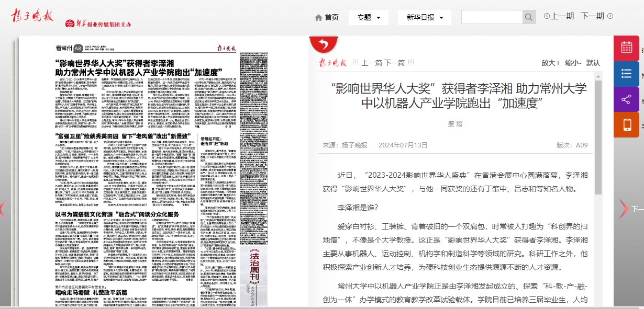Screen dimensions: 644x309
Task: Go to 首页 home page
Action: [x=331, y=17]
